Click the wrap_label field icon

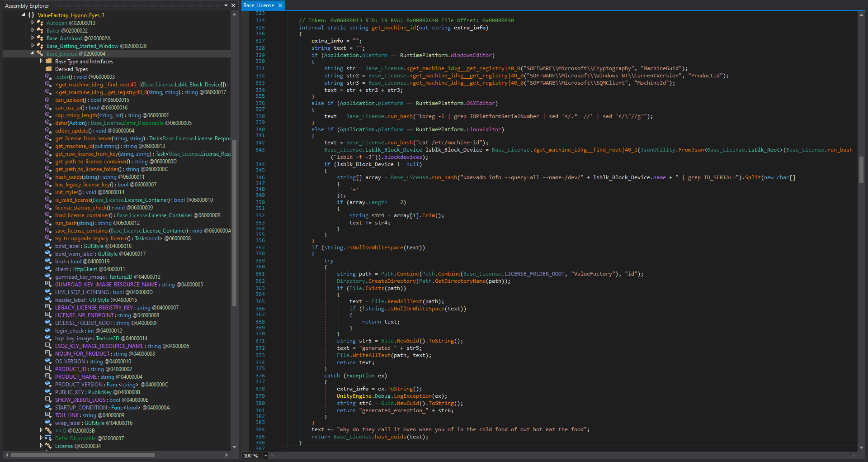click(48, 423)
